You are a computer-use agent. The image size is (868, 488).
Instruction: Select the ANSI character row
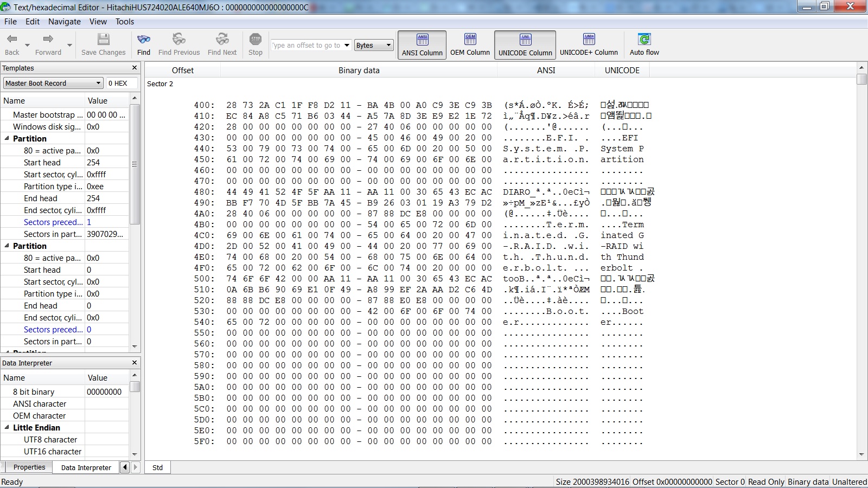(x=65, y=403)
